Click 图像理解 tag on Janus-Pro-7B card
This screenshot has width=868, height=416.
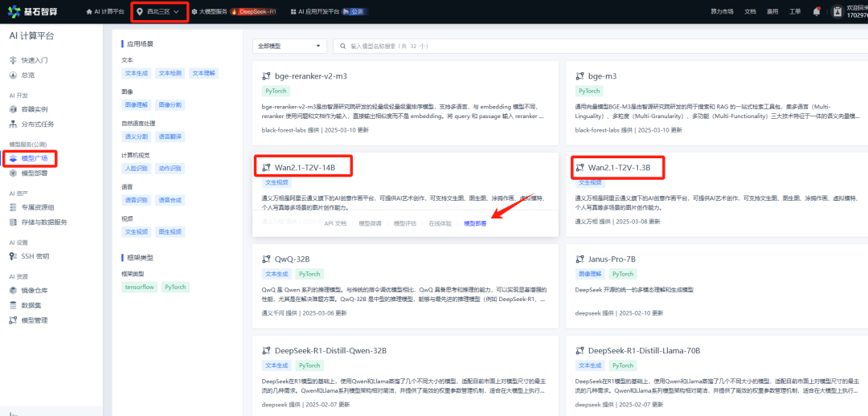click(x=590, y=274)
